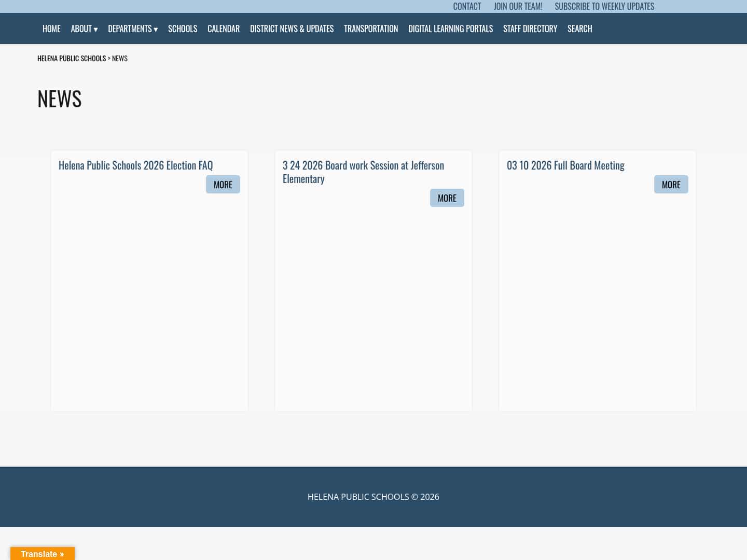Open the Contact link in top bar

pyautogui.click(x=467, y=6)
